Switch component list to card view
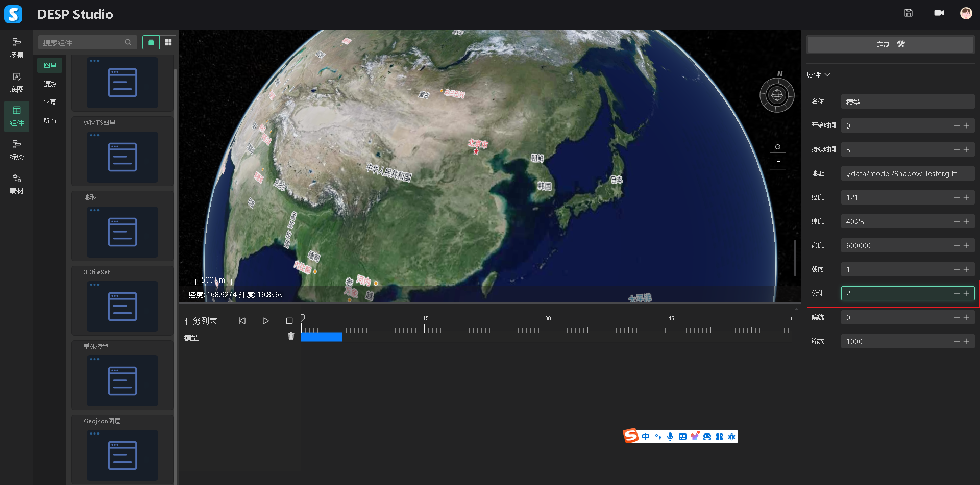 (151, 42)
